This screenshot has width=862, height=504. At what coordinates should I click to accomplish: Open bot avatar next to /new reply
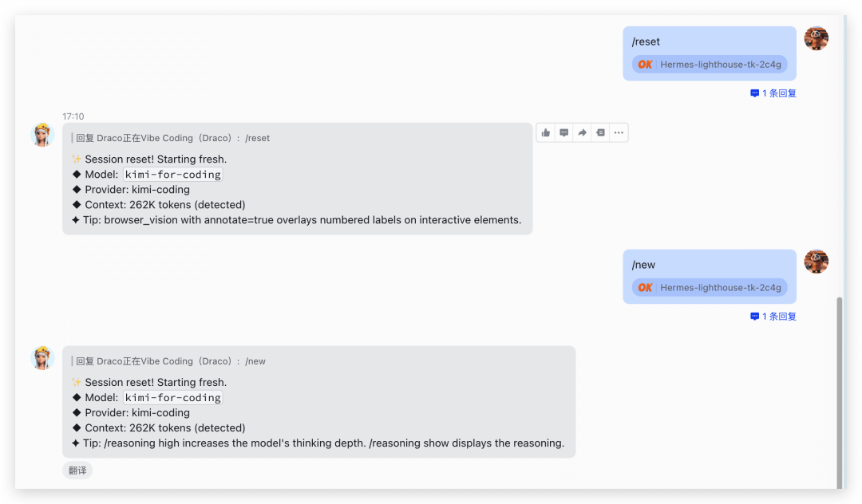(42, 358)
